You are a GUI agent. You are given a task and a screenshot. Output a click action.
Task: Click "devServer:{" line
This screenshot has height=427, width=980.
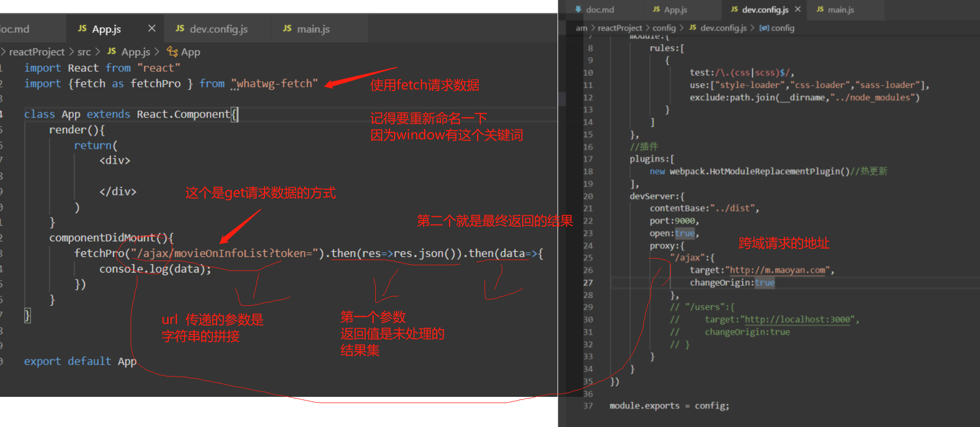point(657,197)
